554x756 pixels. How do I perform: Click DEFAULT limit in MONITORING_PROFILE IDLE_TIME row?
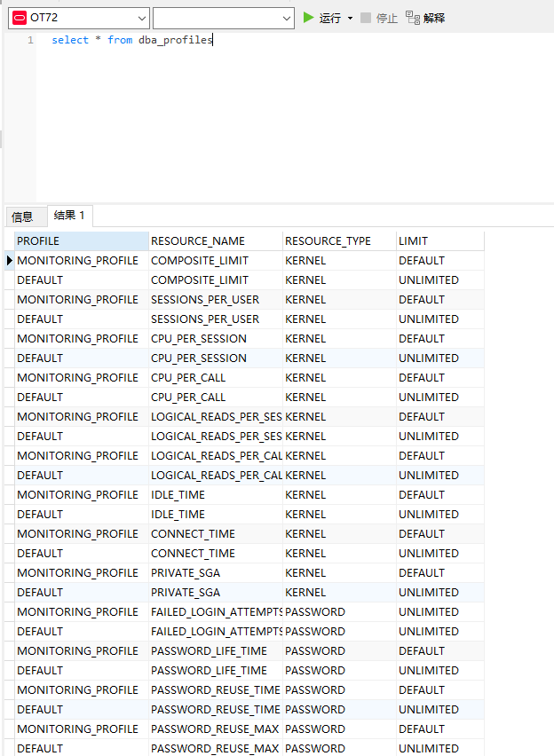point(440,495)
